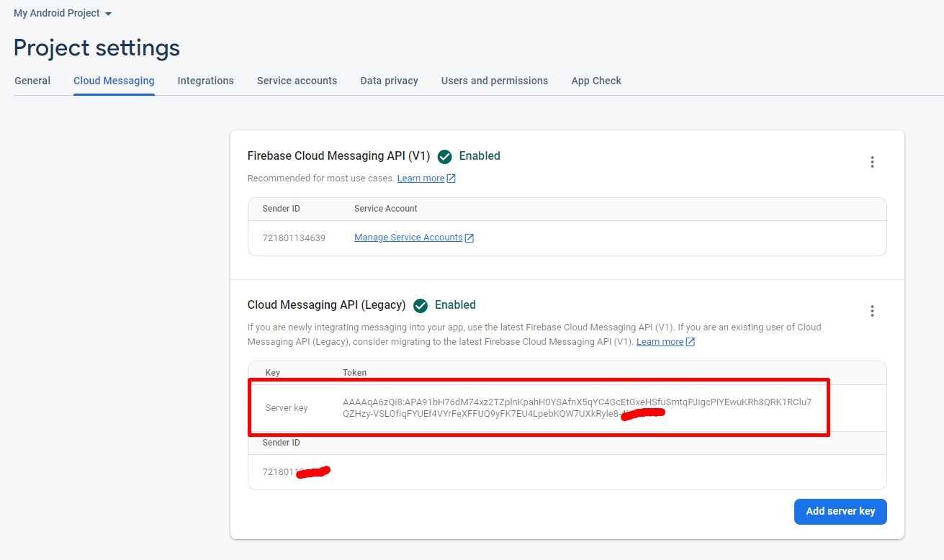Follow the Learn more link under V1 API
Screen dimensions: 944x560
(421, 179)
